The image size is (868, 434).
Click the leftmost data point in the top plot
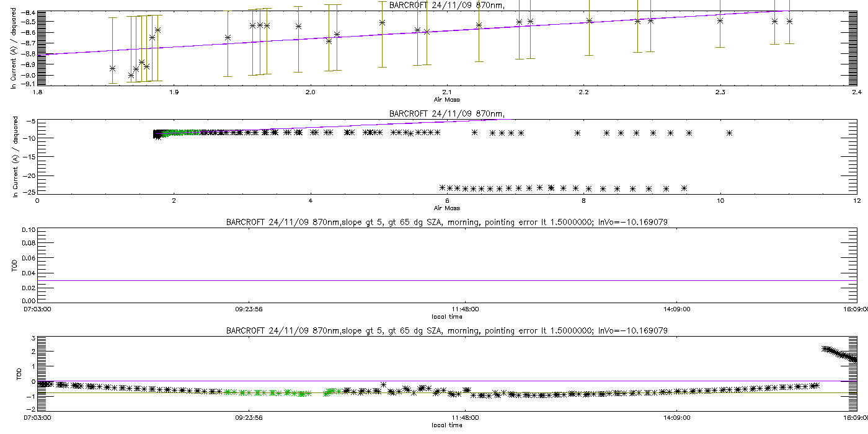112,68
